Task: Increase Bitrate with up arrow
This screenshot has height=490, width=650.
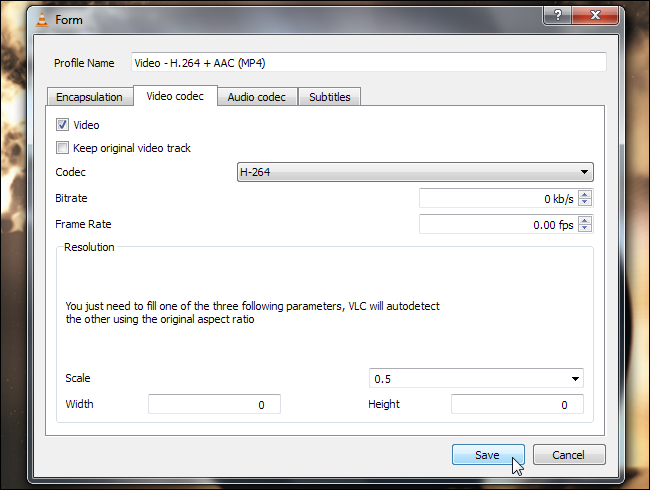Action: (585, 194)
